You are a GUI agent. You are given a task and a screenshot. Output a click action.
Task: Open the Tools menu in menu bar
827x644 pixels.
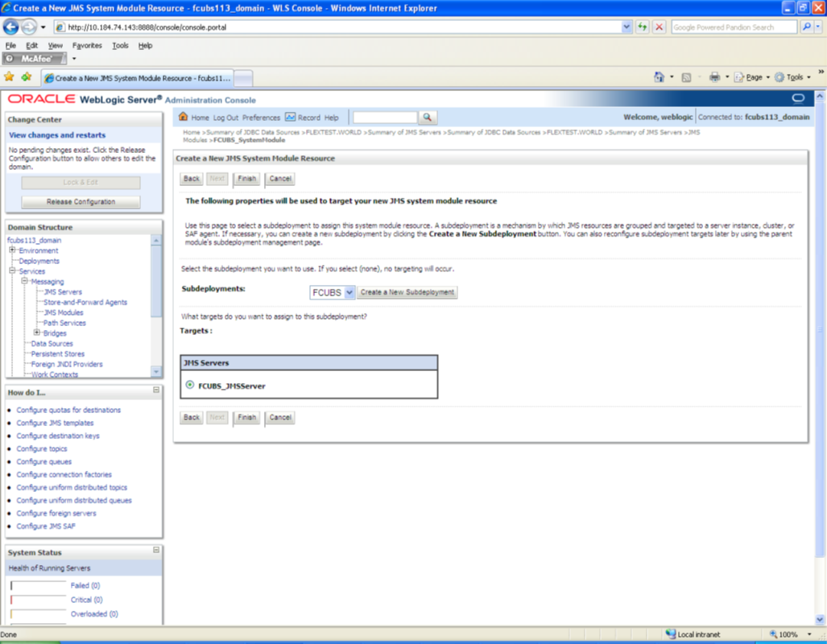coord(120,45)
